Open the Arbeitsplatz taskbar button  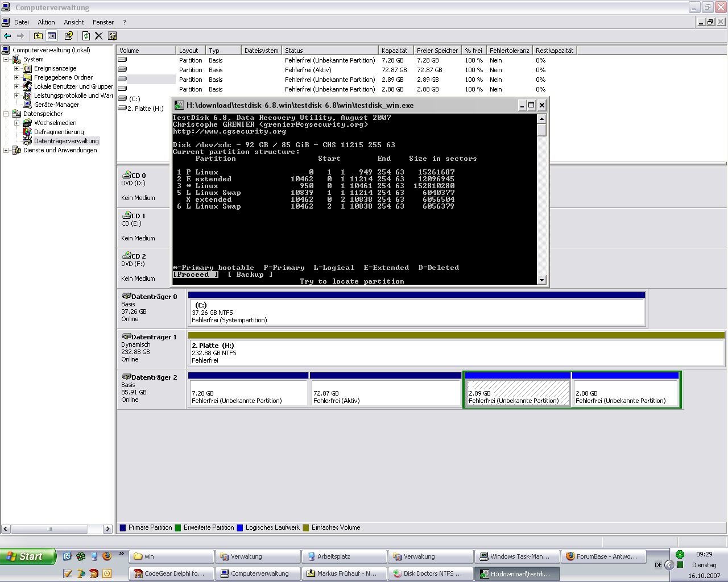tap(344, 556)
